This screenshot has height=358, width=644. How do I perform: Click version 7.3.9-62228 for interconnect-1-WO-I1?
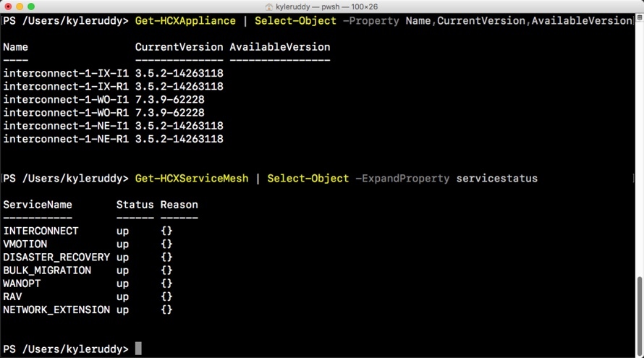coord(169,99)
